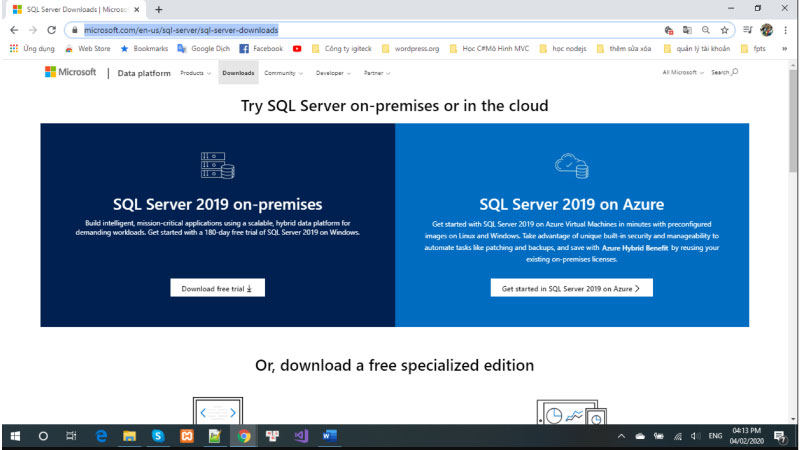800x450 pixels.
Task: Click the browser back arrow
Action: [x=14, y=30]
